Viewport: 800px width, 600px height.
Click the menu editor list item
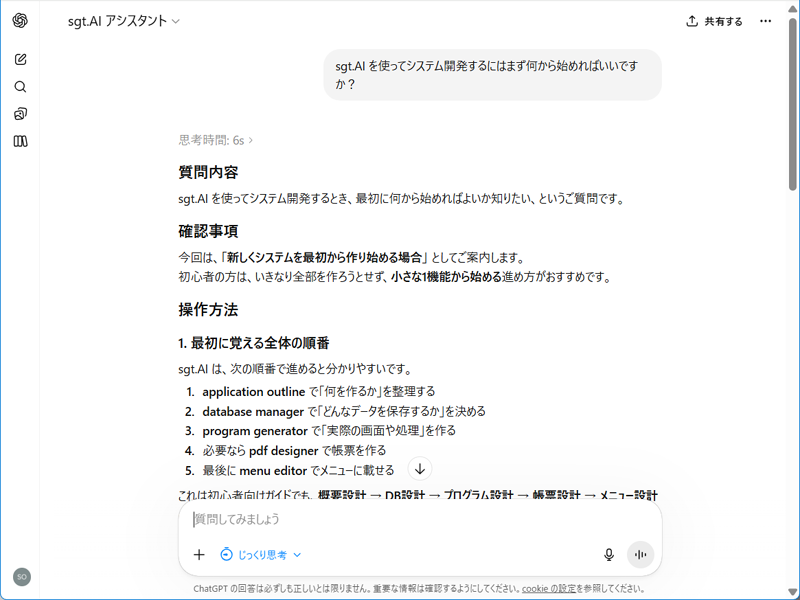289,471
